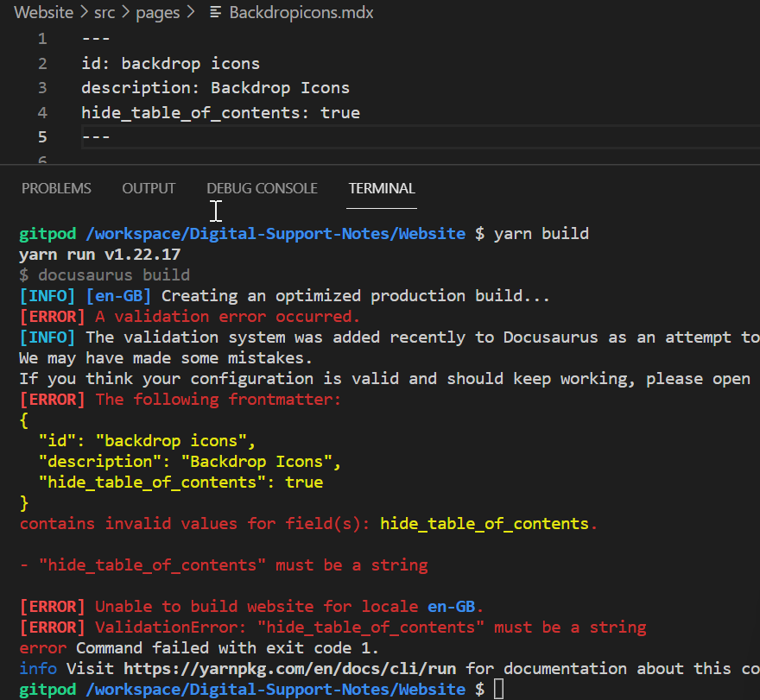
Task: Click the yarn build command in the terminal
Action: (x=541, y=233)
